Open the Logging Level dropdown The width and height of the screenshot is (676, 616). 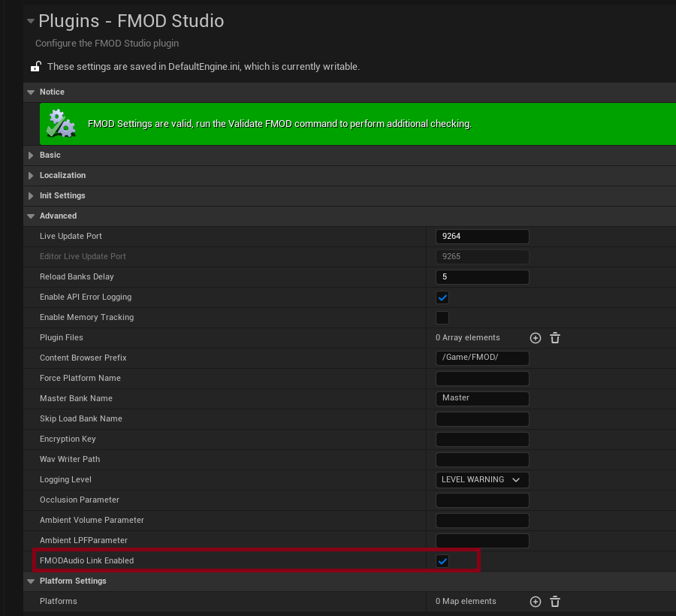[481, 479]
